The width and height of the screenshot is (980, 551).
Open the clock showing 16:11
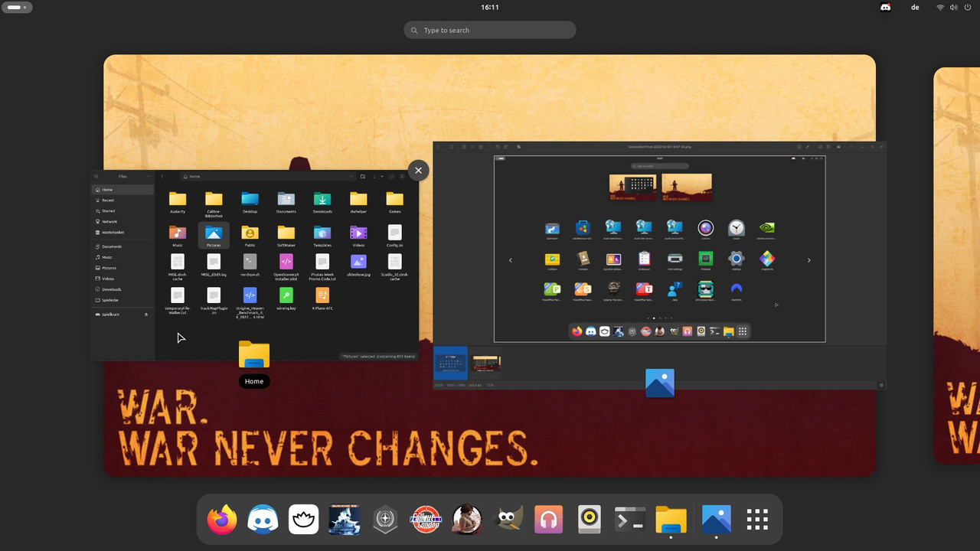(x=490, y=7)
